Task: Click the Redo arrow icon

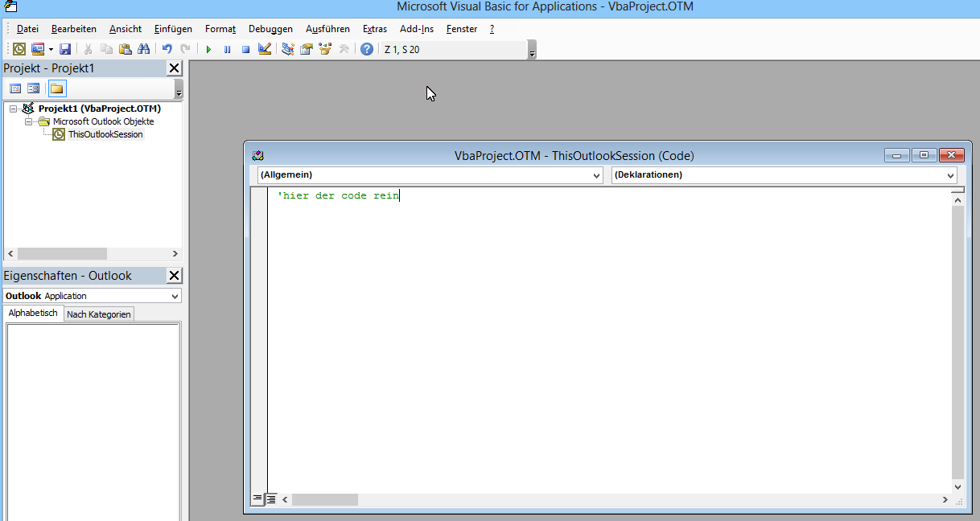Action: tap(186, 49)
